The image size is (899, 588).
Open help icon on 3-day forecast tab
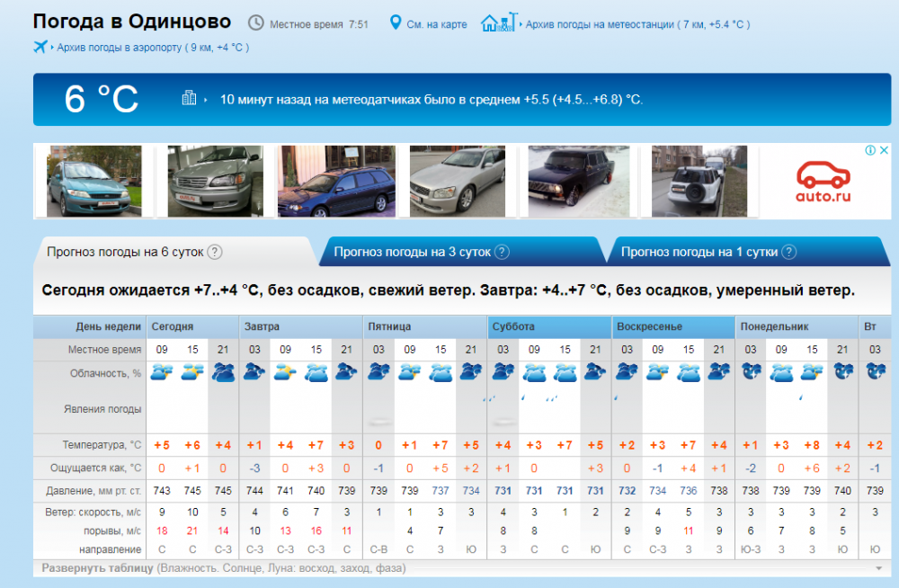pos(502,253)
